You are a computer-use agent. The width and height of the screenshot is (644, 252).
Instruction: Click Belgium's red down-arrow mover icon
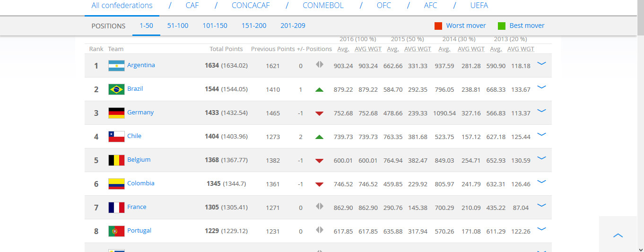pyautogui.click(x=320, y=160)
